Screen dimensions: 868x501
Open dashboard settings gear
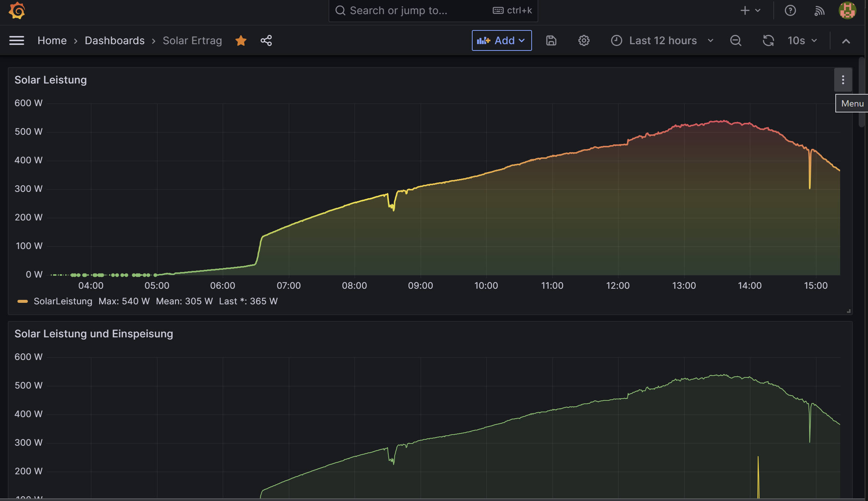coord(584,40)
